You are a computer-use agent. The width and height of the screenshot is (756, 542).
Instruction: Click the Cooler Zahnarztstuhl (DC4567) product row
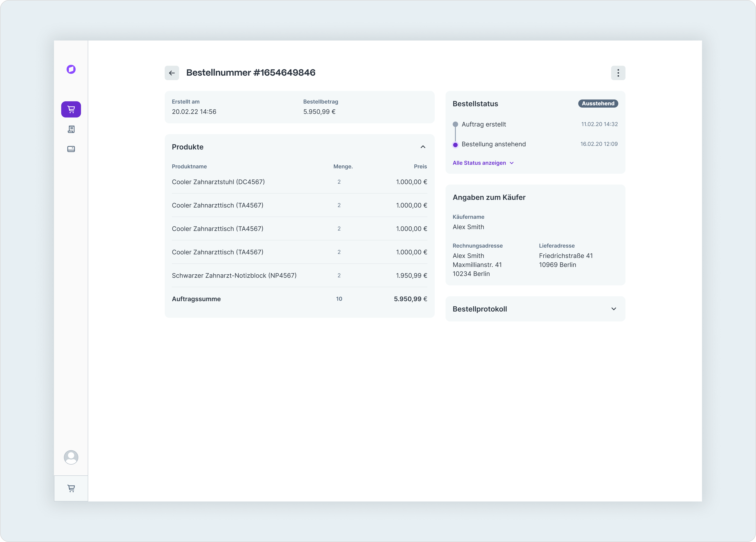pyautogui.click(x=218, y=182)
